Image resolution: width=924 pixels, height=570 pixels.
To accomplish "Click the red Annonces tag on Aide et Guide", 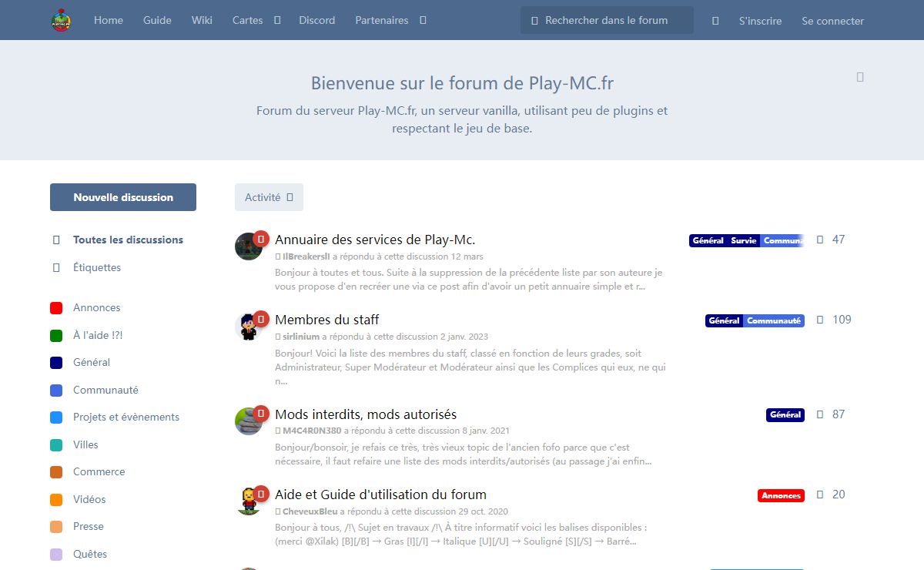I will click(x=781, y=495).
